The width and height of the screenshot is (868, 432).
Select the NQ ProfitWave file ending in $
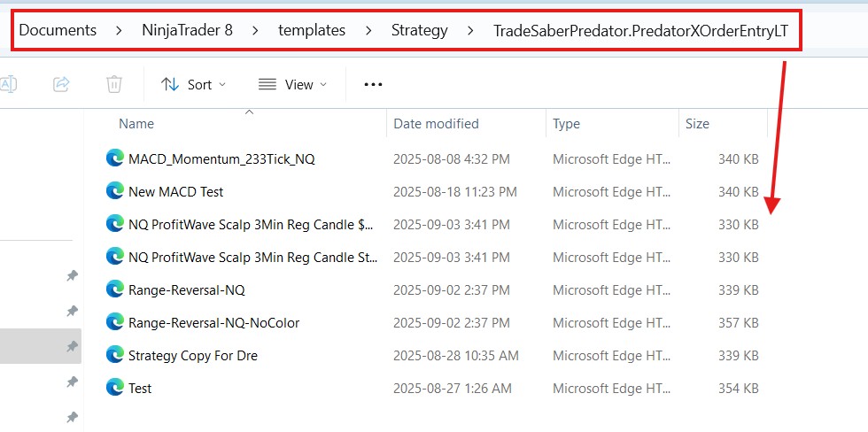click(x=251, y=225)
